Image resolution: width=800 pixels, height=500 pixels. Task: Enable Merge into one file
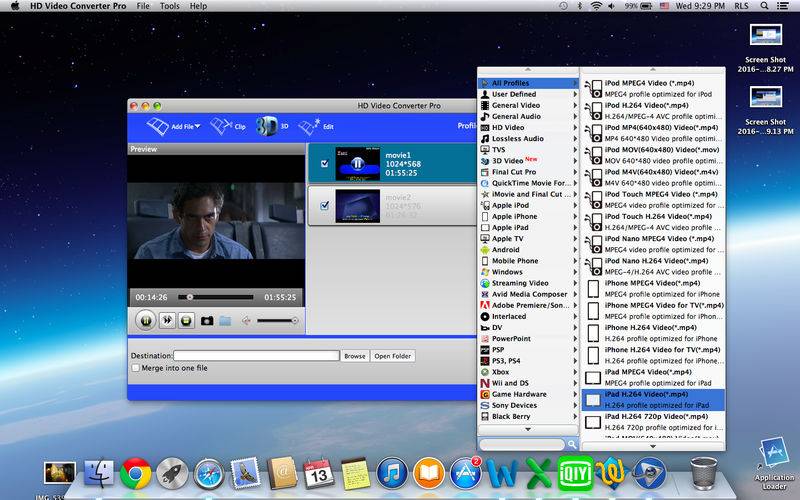136,368
